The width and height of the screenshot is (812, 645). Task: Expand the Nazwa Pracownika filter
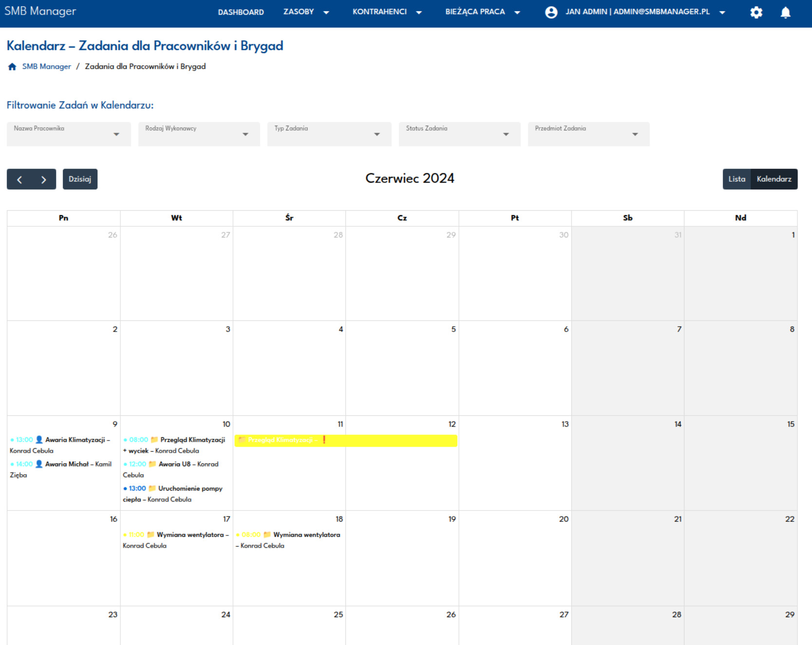69,134
